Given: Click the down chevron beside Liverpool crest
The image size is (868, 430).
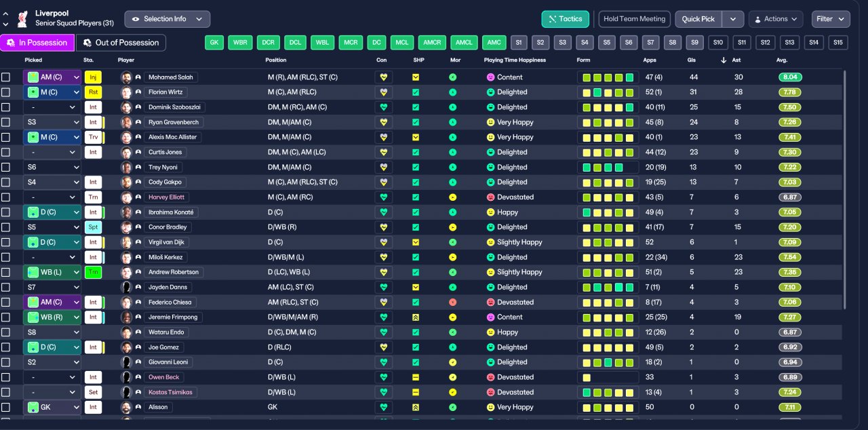Looking at the screenshot, I should (x=6, y=23).
